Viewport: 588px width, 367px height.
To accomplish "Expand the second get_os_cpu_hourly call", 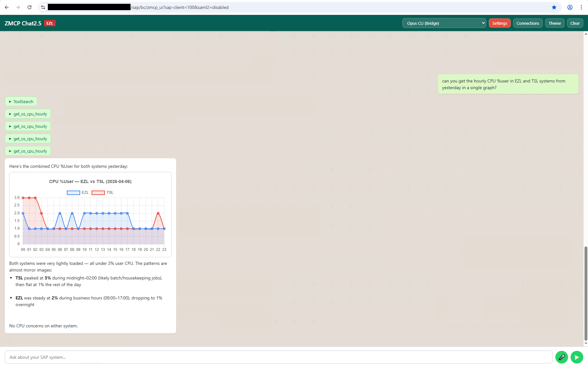I will point(28,126).
